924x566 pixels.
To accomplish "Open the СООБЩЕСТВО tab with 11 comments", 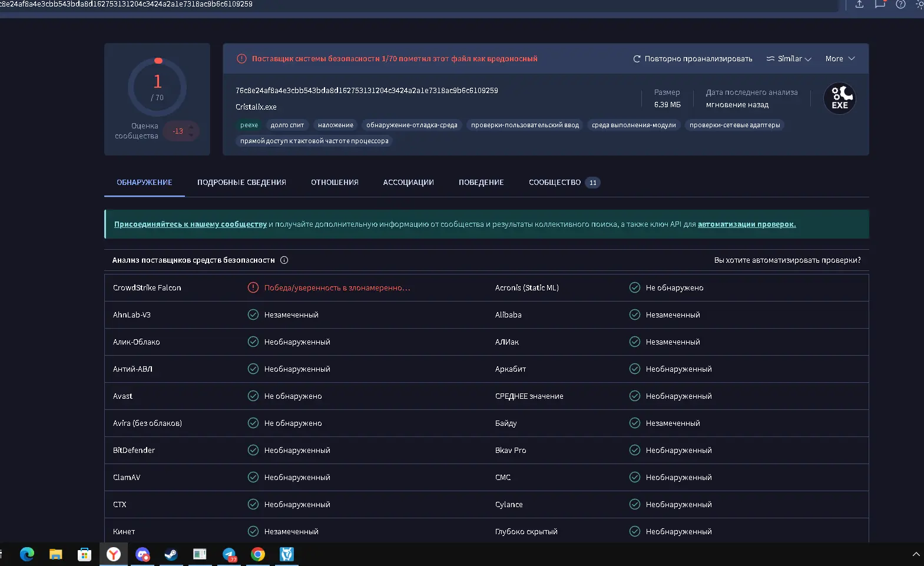I will pos(564,183).
